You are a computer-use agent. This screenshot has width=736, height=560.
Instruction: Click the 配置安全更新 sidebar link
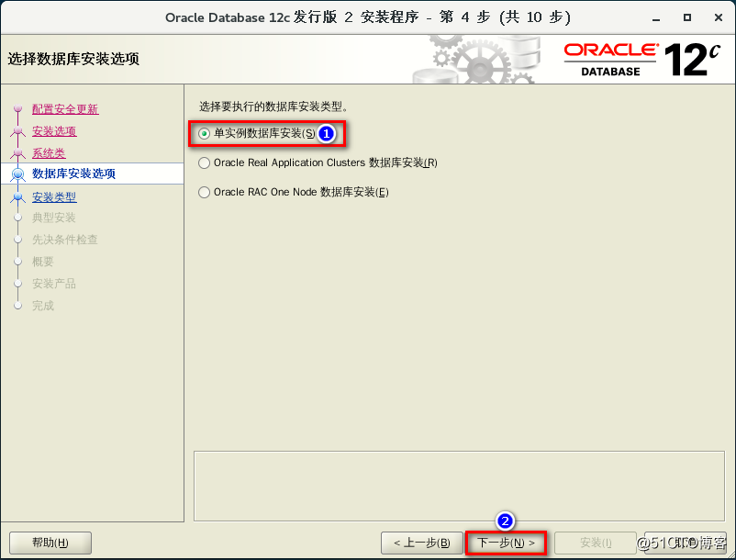tap(64, 108)
